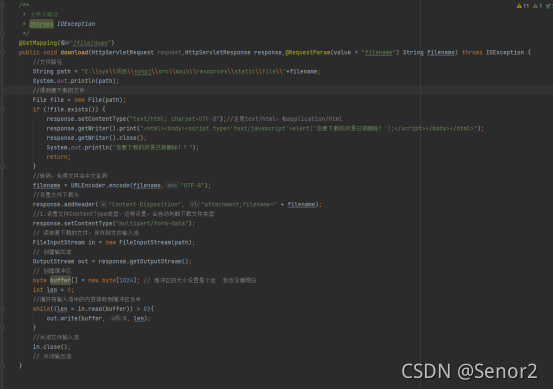Click the "attachment;filename=" string

pyautogui.click(x=239, y=205)
